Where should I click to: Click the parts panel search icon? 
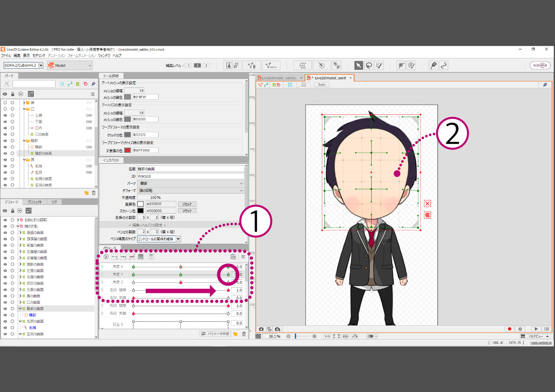(7, 84)
